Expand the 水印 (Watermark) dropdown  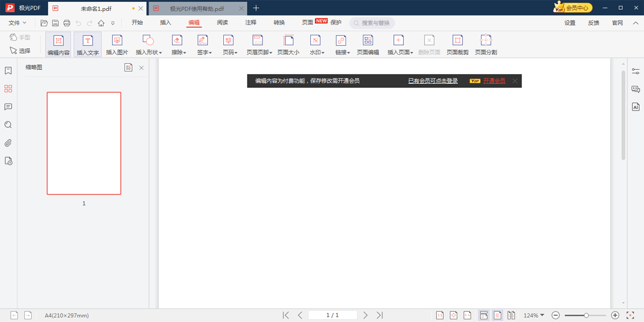(x=317, y=45)
